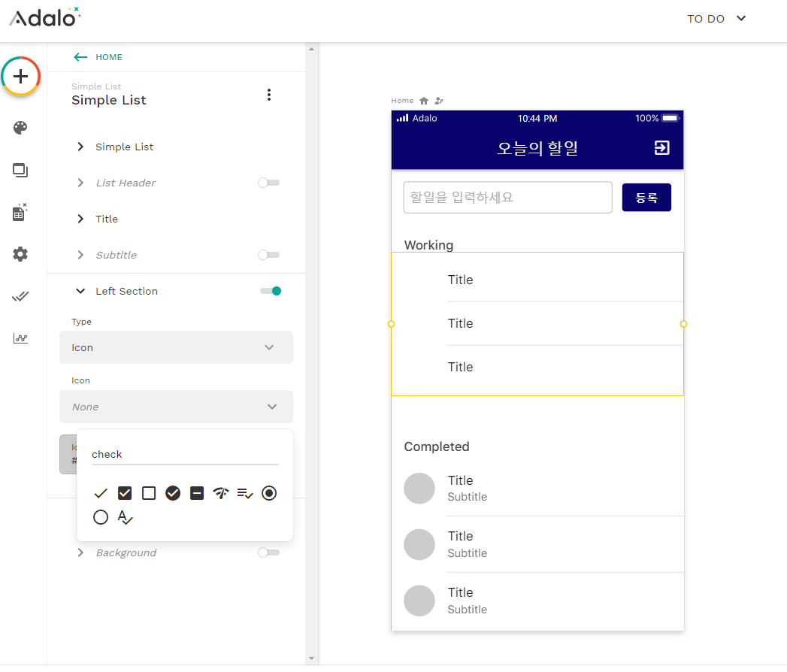Expand the Title section
This screenshot has width=787, height=672.
(x=80, y=219)
